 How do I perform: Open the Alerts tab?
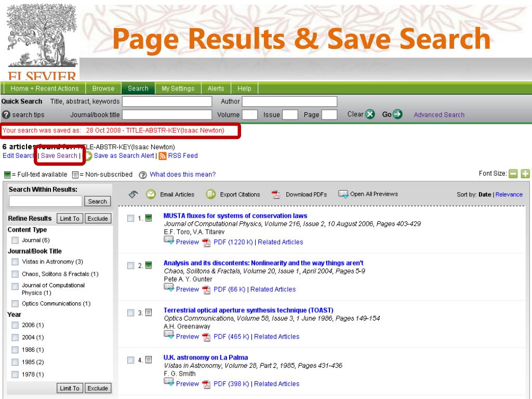216,88
